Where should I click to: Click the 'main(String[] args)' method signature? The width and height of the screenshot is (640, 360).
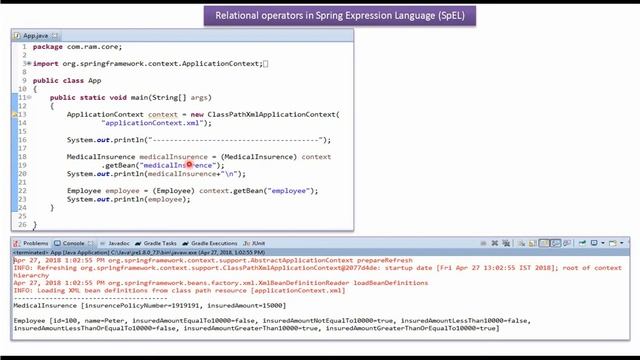(x=171, y=98)
